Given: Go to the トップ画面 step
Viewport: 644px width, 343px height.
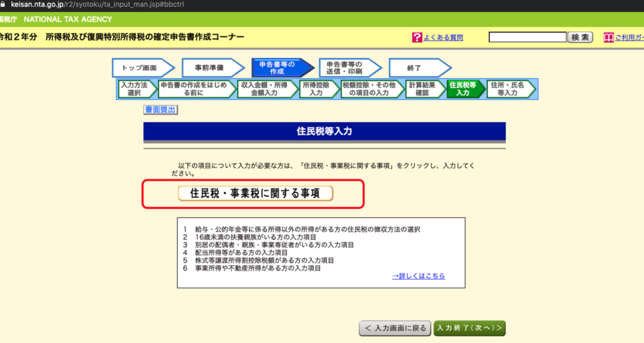Looking at the screenshot, I should (143, 68).
